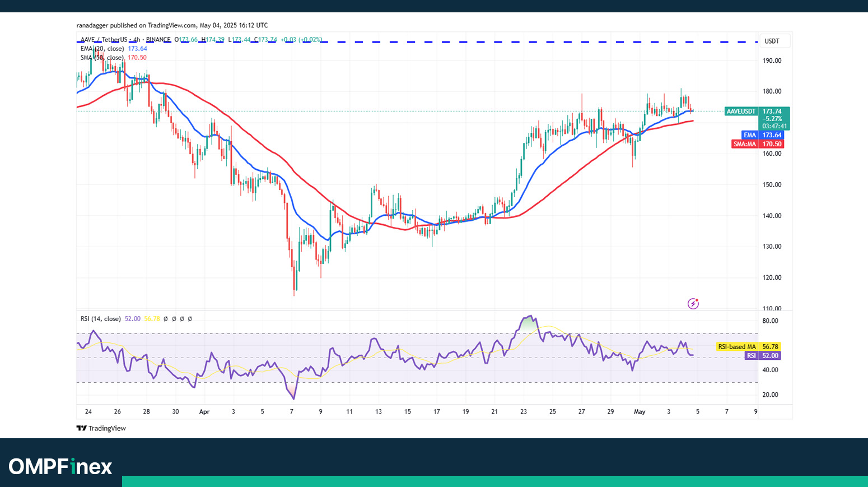Click the AAVEUSDT price scale label
Viewport: 868px width, 487px height.
741,112
